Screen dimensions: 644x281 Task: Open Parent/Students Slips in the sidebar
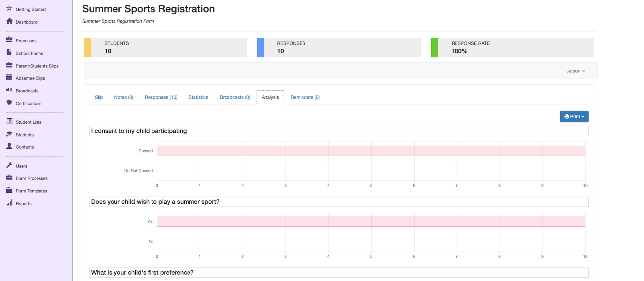(37, 66)
